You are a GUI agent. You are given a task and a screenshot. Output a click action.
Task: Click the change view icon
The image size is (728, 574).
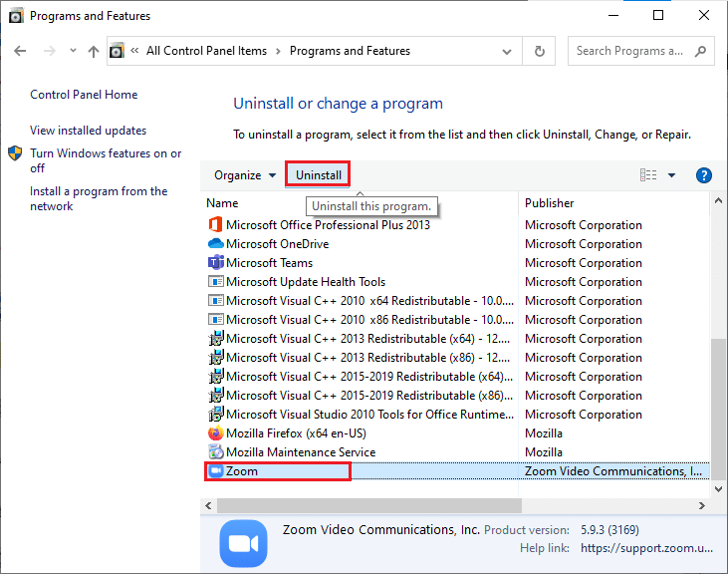[648, 175]
